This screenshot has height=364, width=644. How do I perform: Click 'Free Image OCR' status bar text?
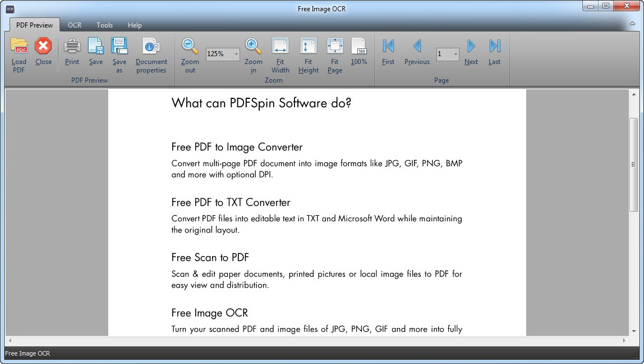pos(27,353)
